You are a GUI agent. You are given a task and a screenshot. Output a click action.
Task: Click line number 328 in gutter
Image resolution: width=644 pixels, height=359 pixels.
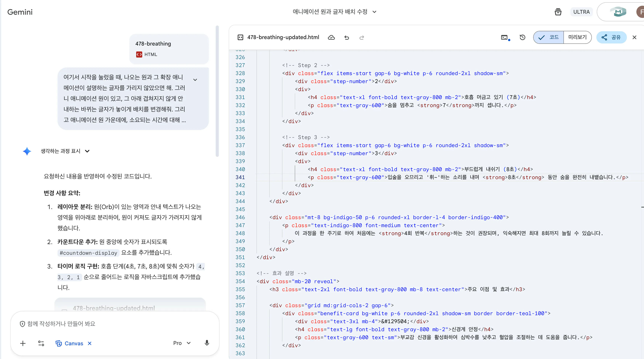pyautogui.click(x=240, y=73)
